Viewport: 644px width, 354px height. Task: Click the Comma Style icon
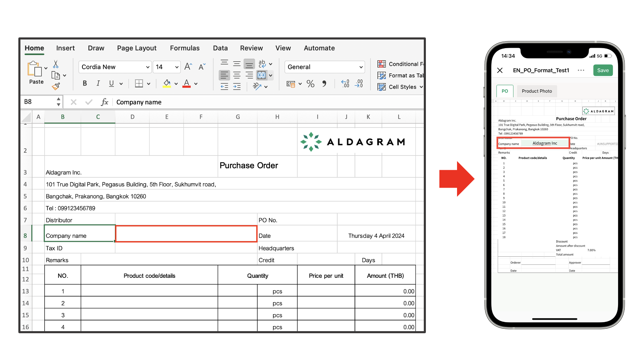click(x=324, y=84)
